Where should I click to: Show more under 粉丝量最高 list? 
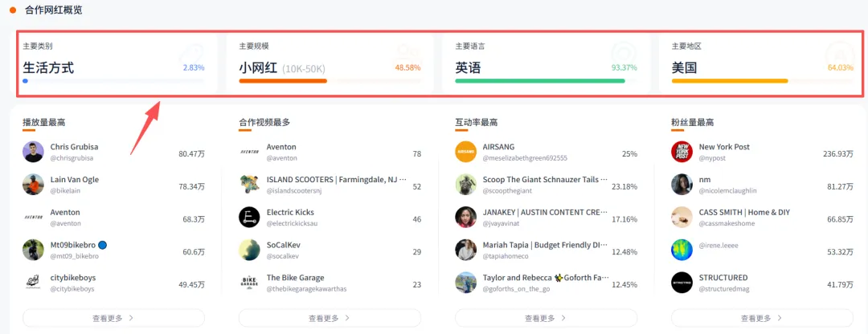(x=762, y=318)
